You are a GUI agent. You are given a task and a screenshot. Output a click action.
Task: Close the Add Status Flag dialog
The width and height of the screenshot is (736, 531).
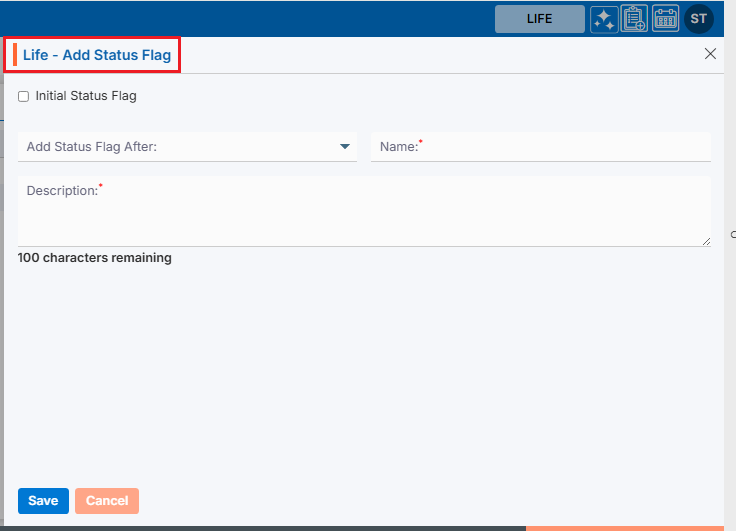(710, 54)
